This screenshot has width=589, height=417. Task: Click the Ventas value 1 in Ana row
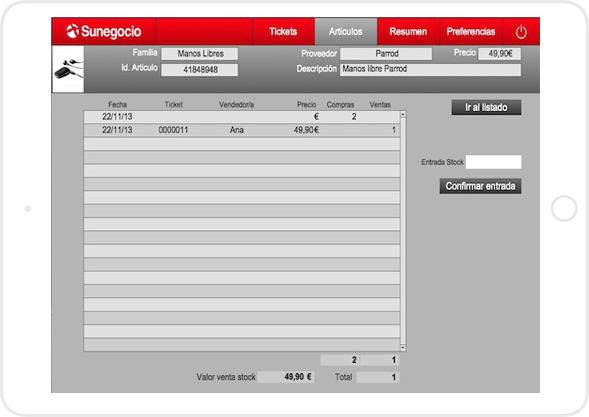[394, 130]
